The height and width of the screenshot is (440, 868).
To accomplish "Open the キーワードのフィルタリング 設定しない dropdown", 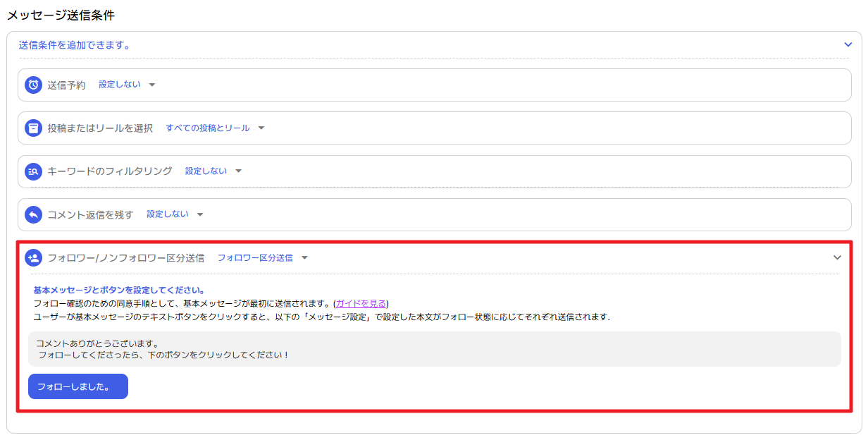I will 213,171.
